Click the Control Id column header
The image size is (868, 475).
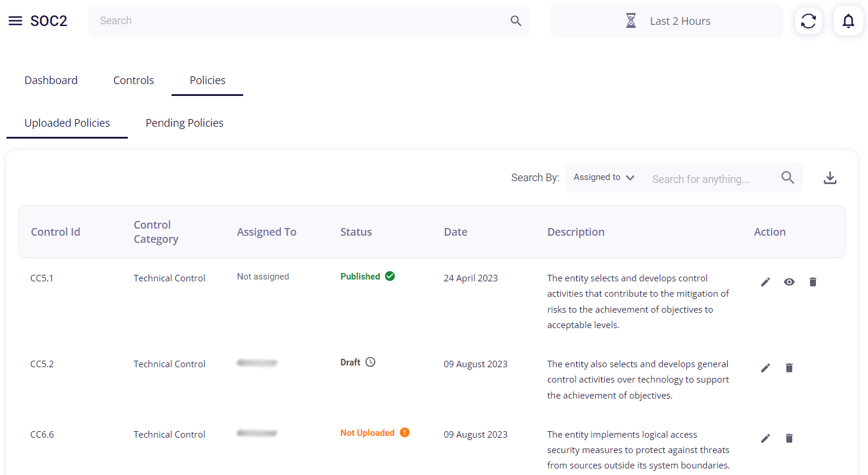(56, 232)
